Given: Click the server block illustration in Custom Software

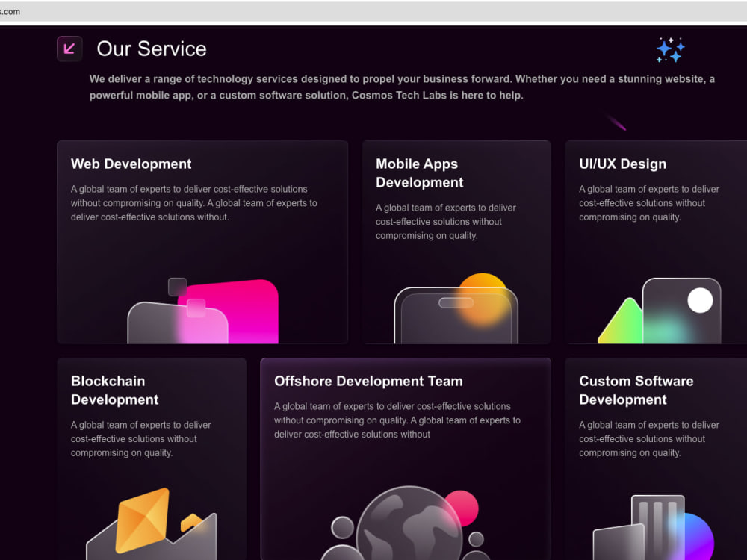Looking at the screenshot, I should pos(653,528).
